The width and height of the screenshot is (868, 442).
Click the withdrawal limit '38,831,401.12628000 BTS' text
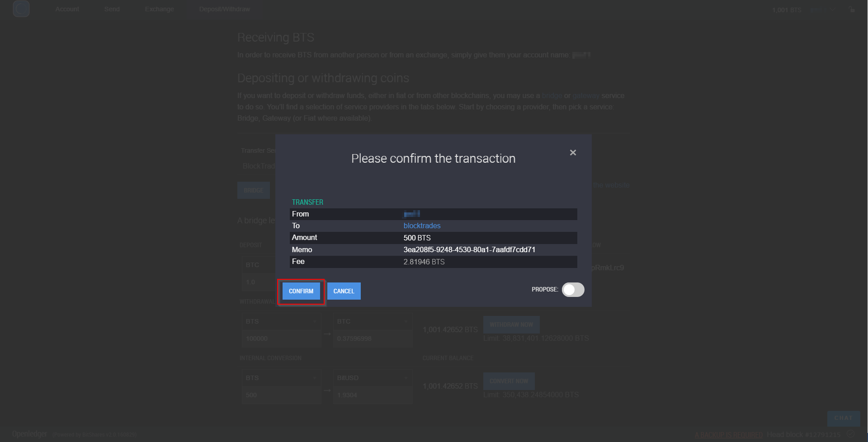pos(546,338)
